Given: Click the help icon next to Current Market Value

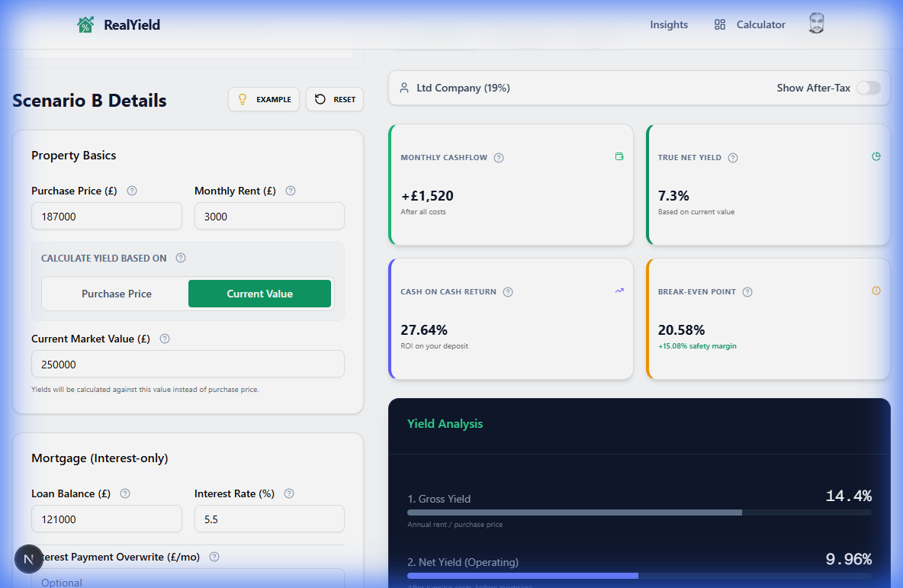Looking at the screenshot, I should [x=164, y=339].
